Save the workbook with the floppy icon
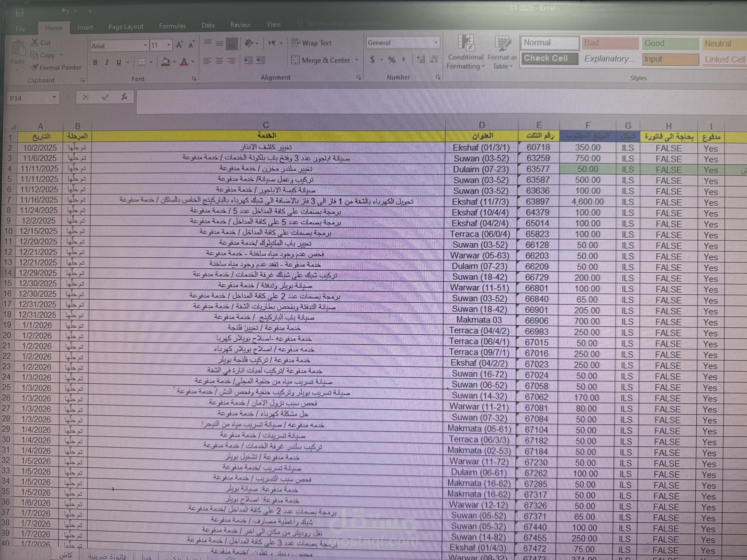 [x=20, y=13]
